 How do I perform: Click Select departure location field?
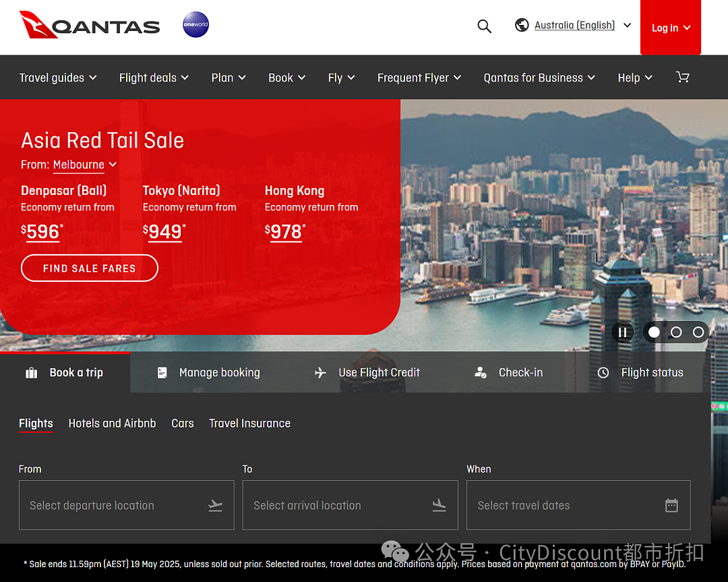[126, 505]
